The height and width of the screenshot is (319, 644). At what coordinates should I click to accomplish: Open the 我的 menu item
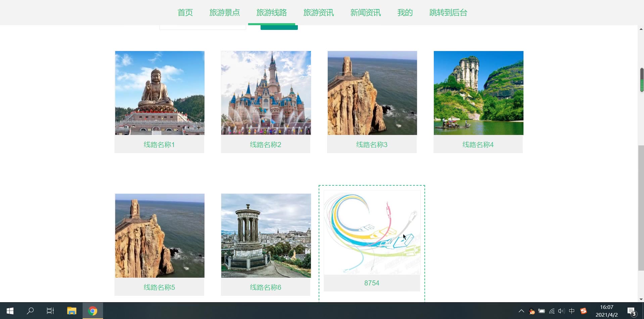coord(405,13)
